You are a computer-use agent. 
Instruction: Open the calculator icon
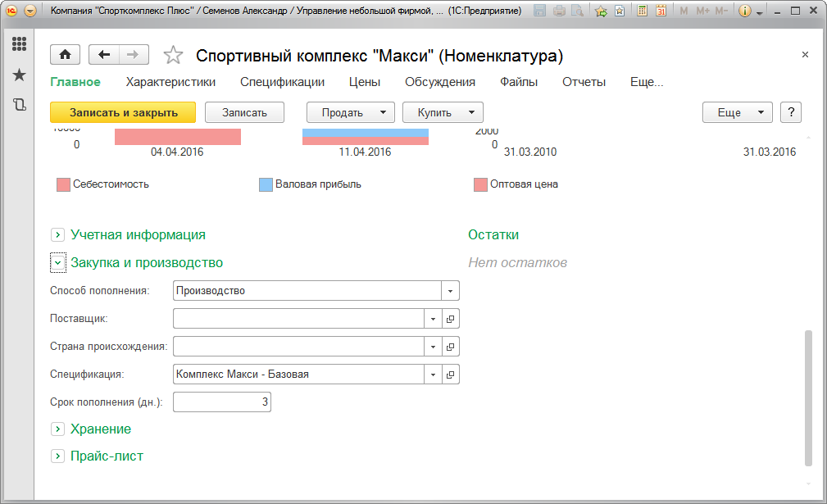[x=642, y=11]
